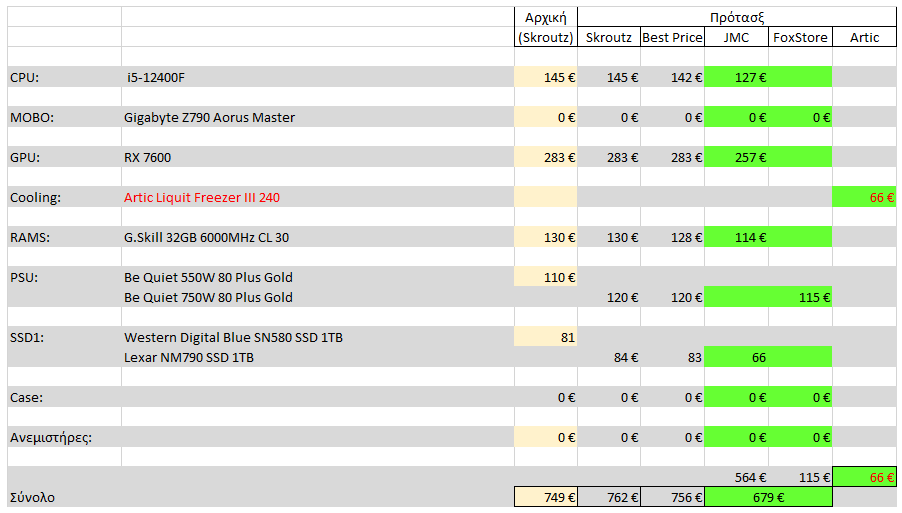Select the 'Artic' column header

[864, 37]
